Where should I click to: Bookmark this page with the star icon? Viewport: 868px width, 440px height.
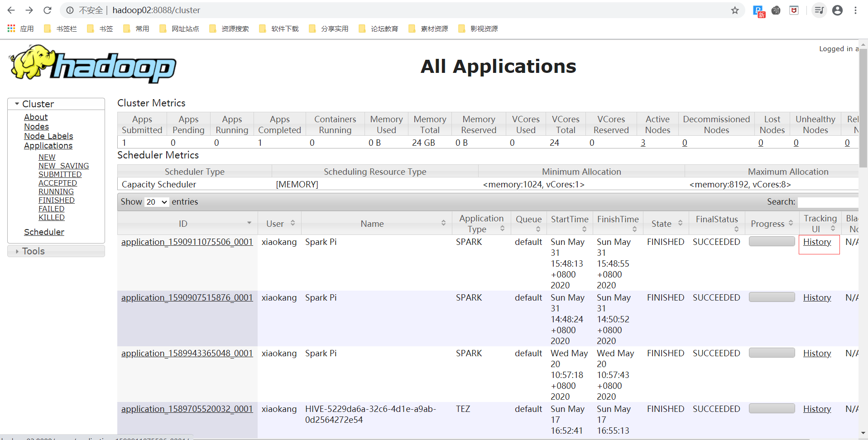click(x=735, y=10)
